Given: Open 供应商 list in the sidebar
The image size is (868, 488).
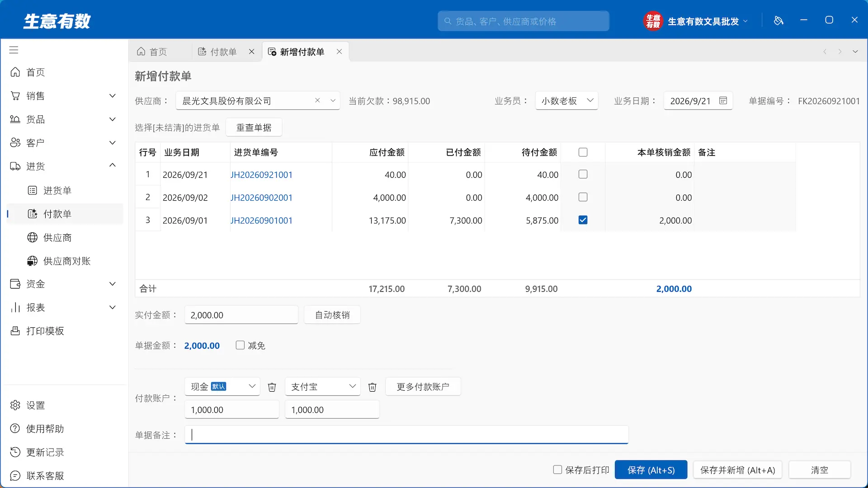Looking at the screenshot, I should coord(63,237).
